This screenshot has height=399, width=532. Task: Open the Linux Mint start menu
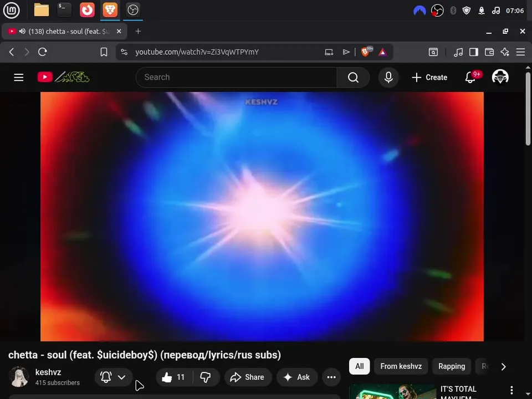[x=11, y=10]
